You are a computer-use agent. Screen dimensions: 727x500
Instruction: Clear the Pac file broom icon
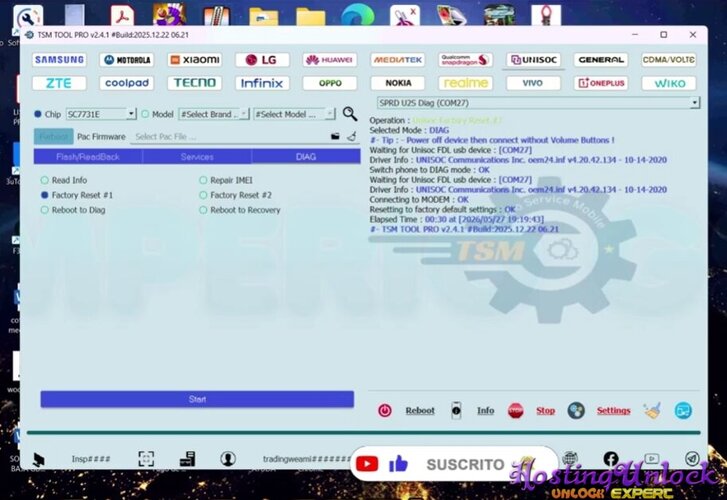click(x=352, y=136)
